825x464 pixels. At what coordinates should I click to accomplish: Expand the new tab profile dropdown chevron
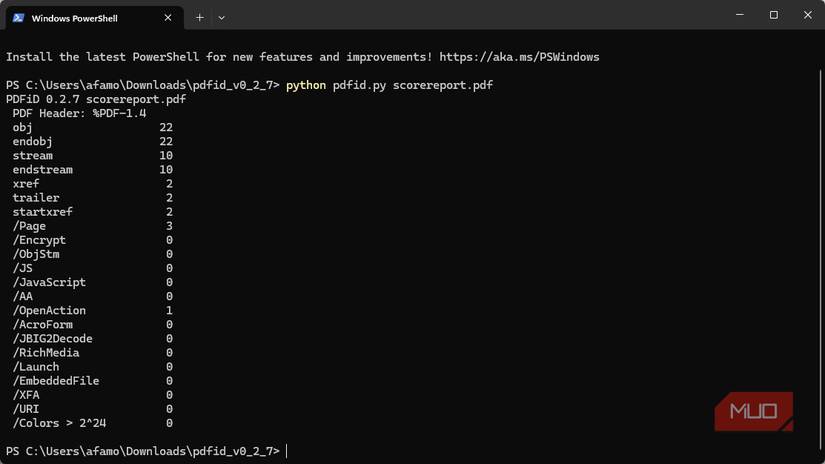(221, 17)
